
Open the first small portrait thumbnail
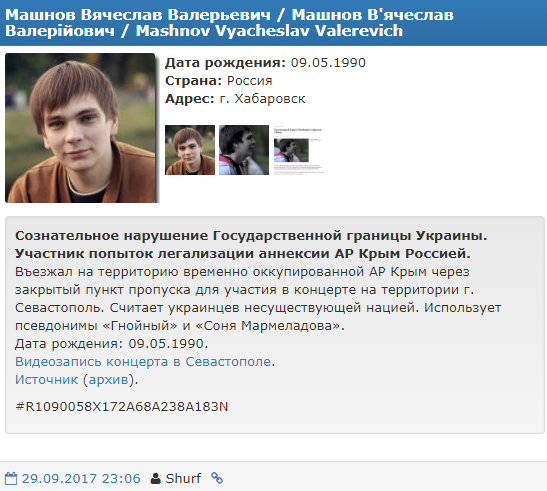pyautogui.click(x=190, y=150)
